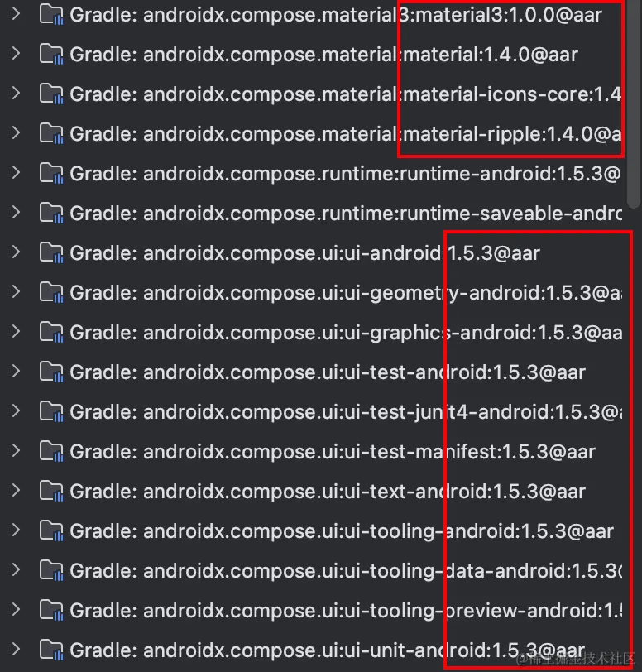Expand the material-ripple library node
The image size is (642, 672).
pos(16,133)
